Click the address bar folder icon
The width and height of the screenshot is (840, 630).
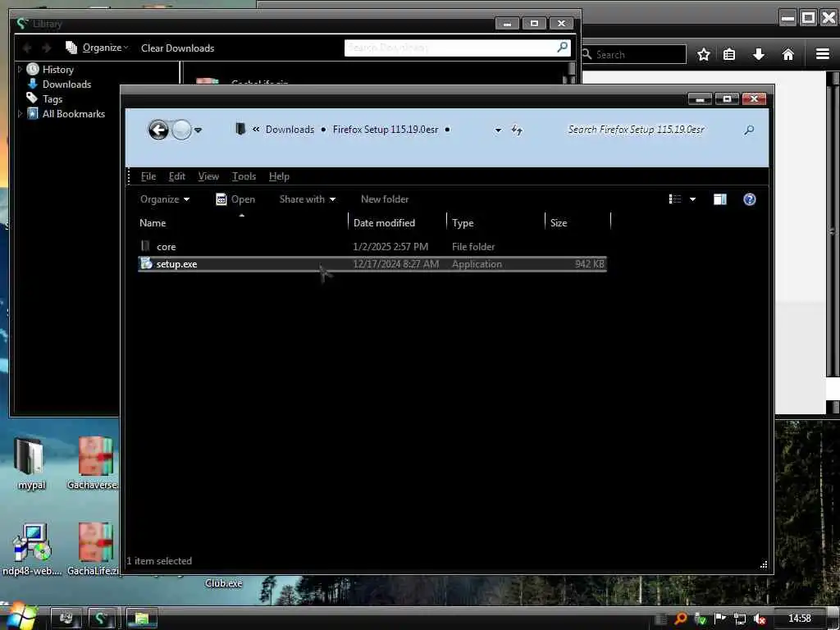tap(240, 129)
